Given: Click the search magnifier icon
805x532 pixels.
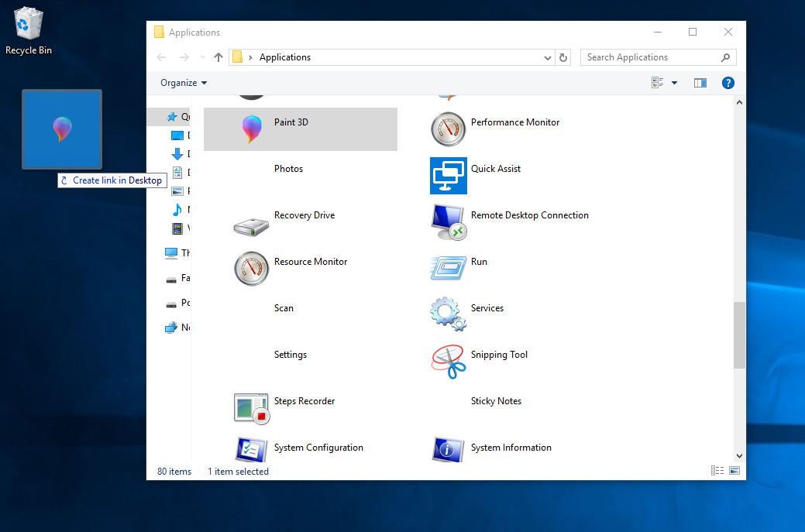Looking at the screenshot, I should coord(725,57).
